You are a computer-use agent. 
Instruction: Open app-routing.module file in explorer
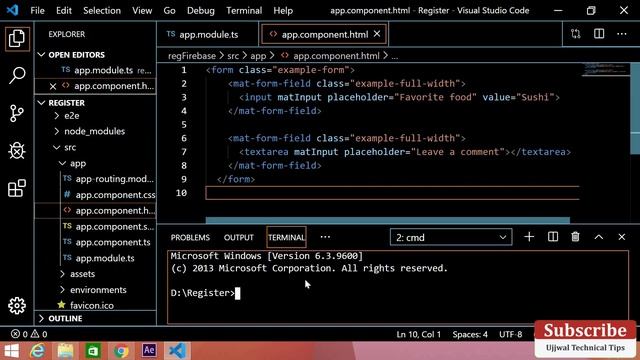[108, 179]
